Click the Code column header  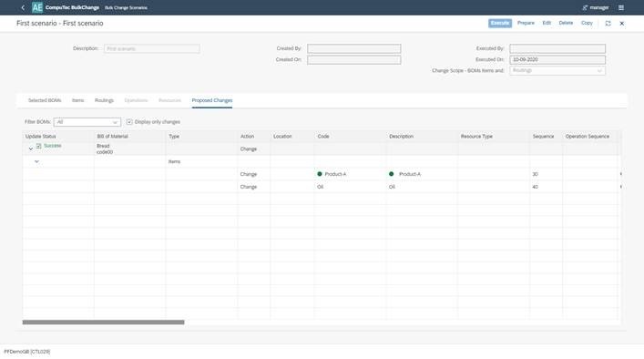point(350,137)
